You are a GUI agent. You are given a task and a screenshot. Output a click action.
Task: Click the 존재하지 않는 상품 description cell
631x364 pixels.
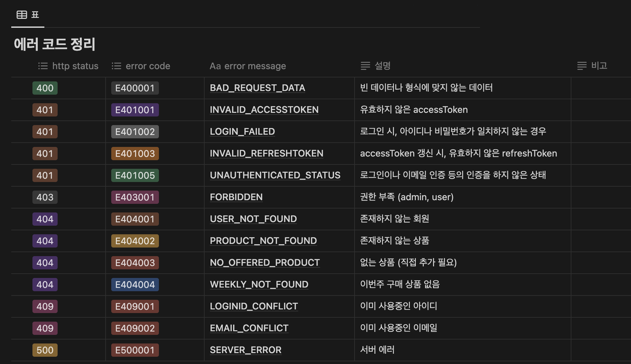pos(462,241)
